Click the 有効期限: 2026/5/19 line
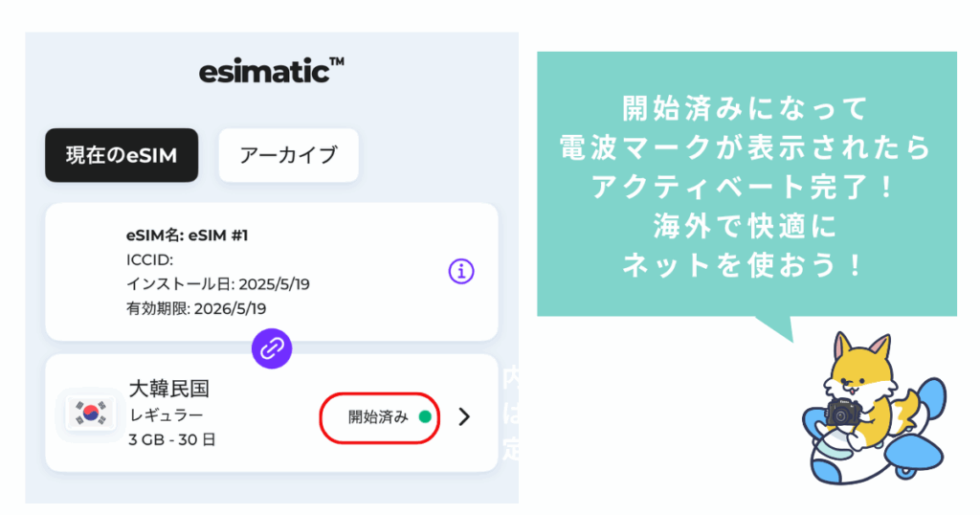The height and width of the screenshot is (515, 980). [x=196, y=309]
